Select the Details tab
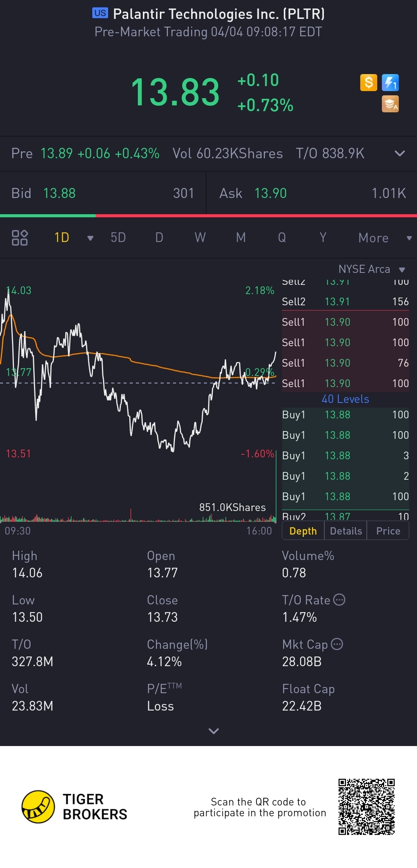This screenshot has height=868, width=417. tap(346, 531)
